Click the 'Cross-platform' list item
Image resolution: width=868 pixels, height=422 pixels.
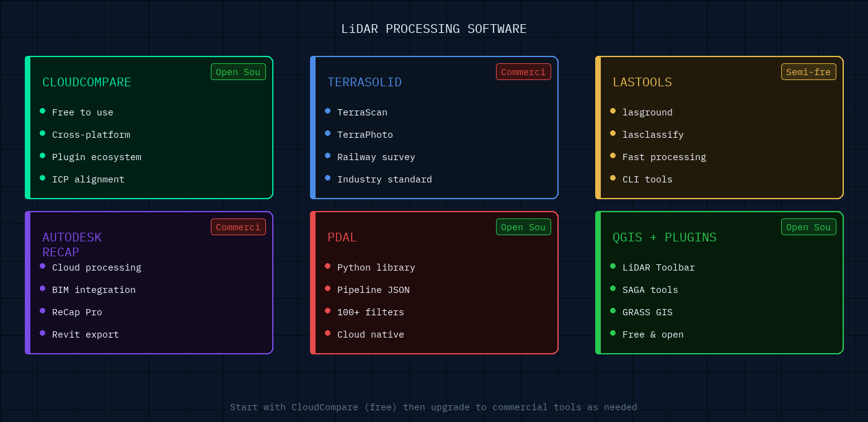click(x=91, y=135)
